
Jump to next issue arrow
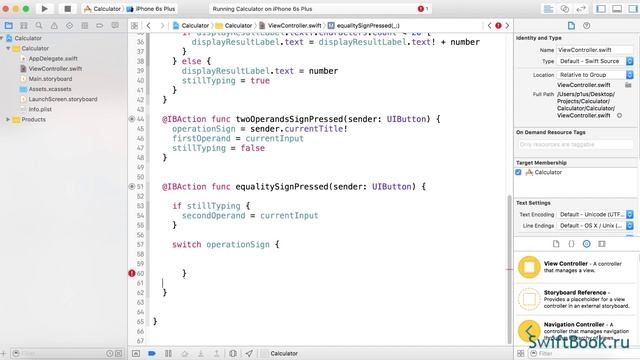(x=507, y=26)
